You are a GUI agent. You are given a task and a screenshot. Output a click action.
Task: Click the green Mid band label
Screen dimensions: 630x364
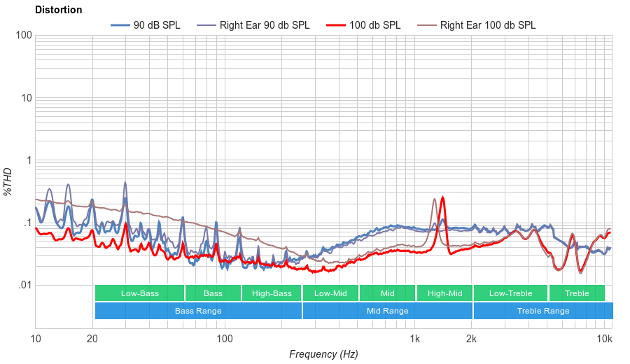(387, 293)
